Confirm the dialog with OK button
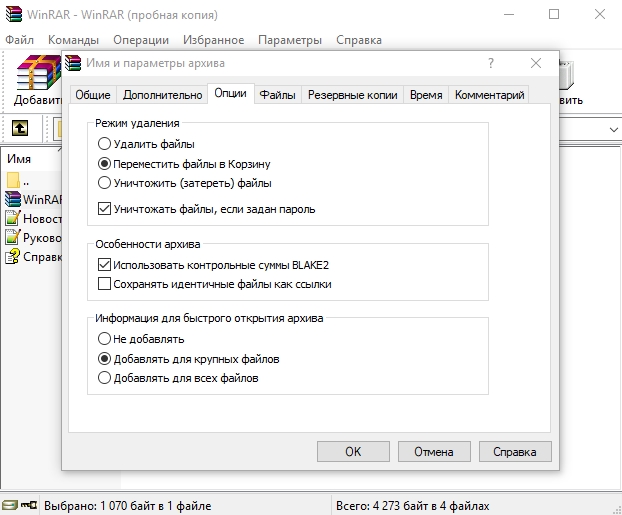 (353, 452)
